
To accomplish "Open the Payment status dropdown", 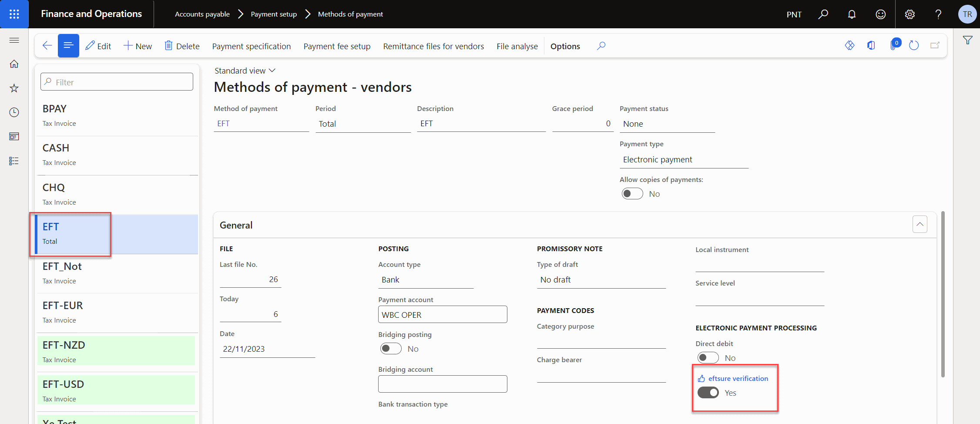I will tap(667, 124).
